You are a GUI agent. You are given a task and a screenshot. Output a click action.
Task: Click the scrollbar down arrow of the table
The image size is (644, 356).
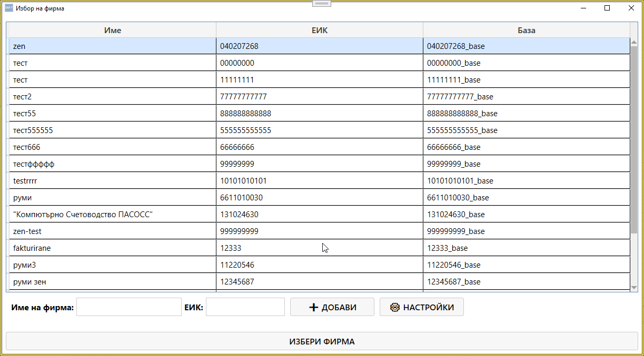click(634, 287)
